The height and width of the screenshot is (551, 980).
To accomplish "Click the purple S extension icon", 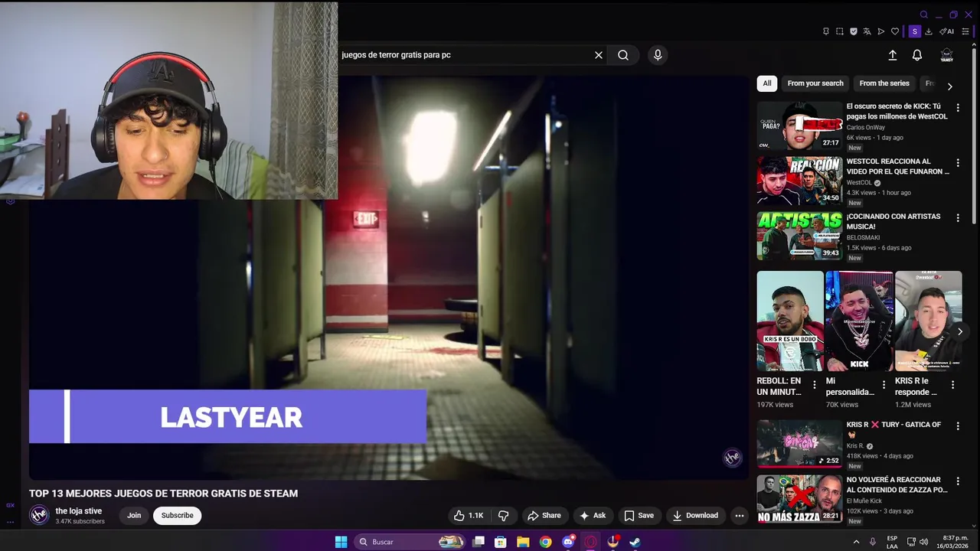I will click(x=914, y=31).
